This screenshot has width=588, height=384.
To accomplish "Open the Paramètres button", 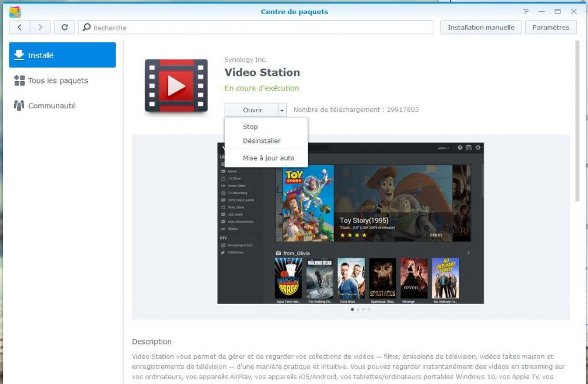I will 550,27.
